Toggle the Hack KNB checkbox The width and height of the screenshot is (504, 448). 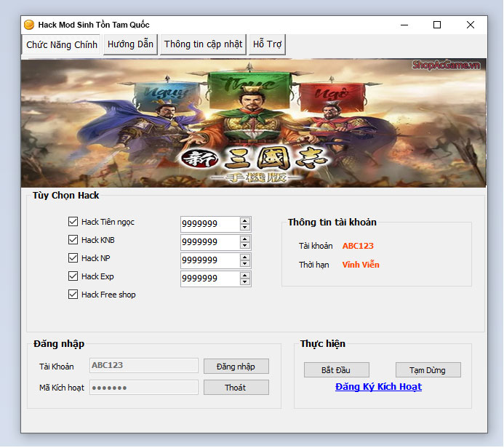[73, 240]
